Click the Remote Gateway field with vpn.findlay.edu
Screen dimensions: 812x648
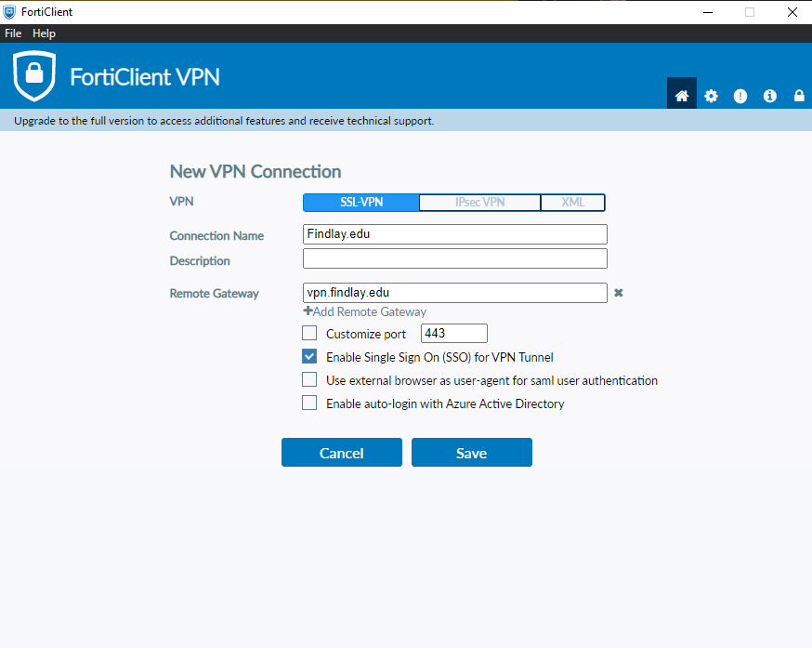(x=454, y=293)
